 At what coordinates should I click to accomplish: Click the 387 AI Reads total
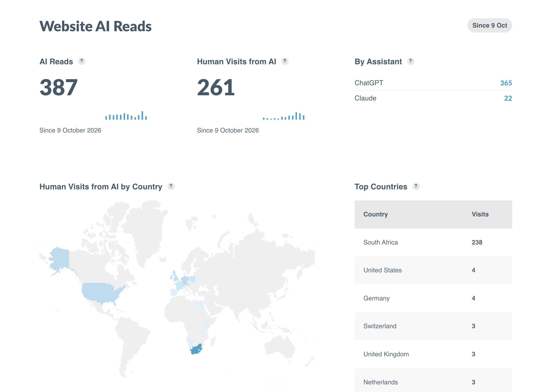point(59,87)
